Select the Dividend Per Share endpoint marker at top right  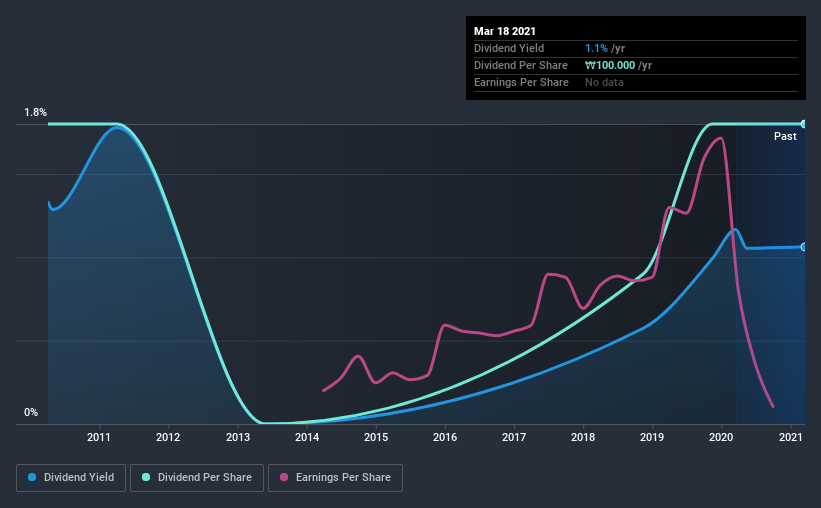(803, 124)
